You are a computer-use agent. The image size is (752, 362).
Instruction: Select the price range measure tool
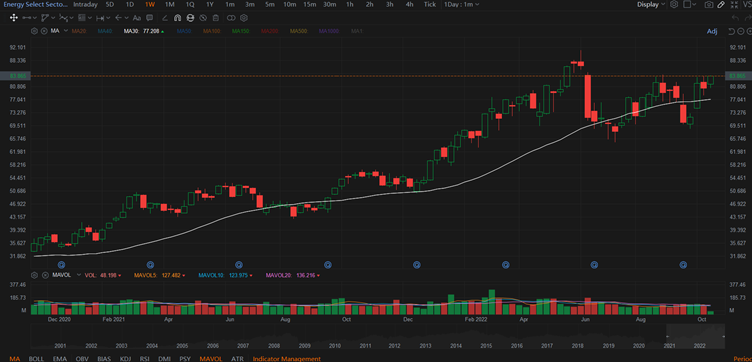[x=100, y=18]
